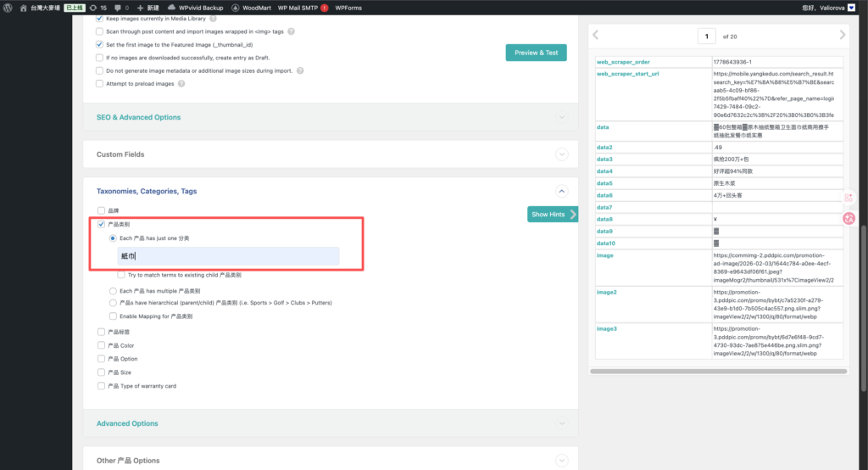Image resolution: width=868 pixels, height=470 pixels.
Task: Click the 紙巾 category text field
Action: [x=228, y=256]
